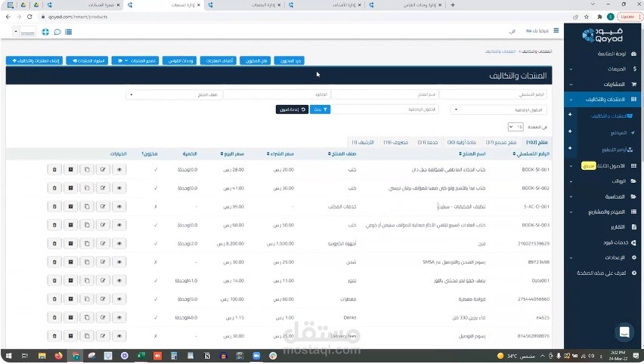Click plus icon beside المواقع in sidebar

570,131
